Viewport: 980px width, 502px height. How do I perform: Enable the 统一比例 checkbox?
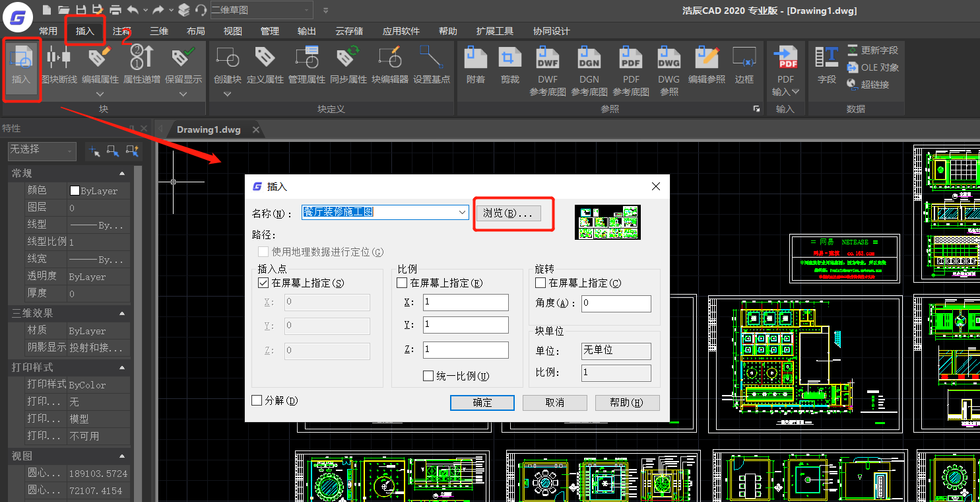428,376
